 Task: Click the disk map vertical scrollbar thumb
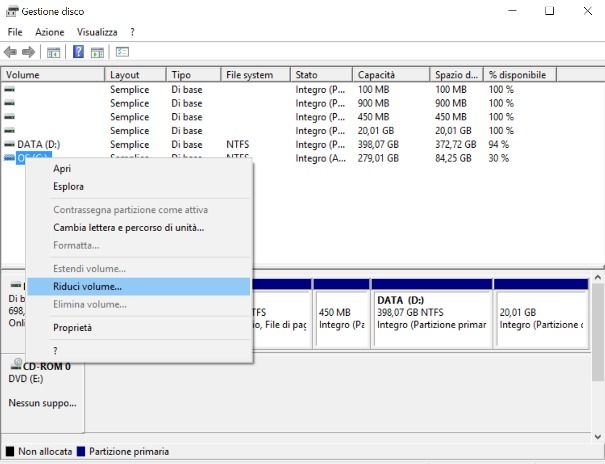[x=598, y=332]
